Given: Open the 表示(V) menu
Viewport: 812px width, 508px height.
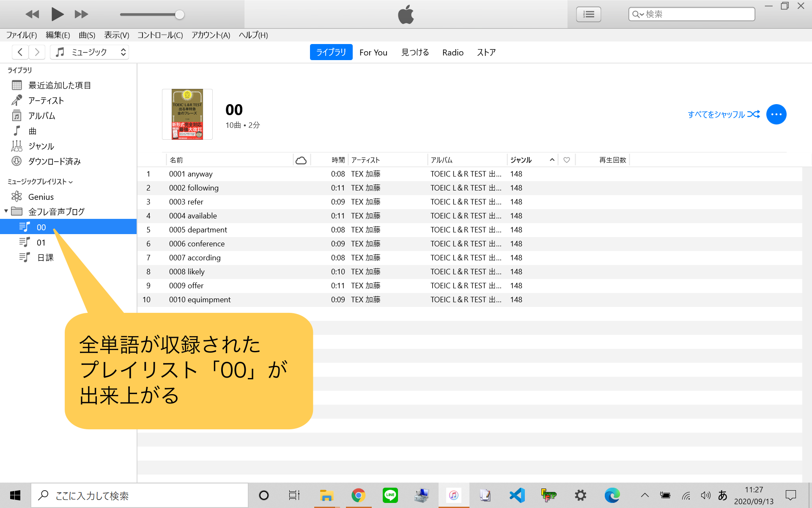Looking at the screenshot, I should [116, 35].
